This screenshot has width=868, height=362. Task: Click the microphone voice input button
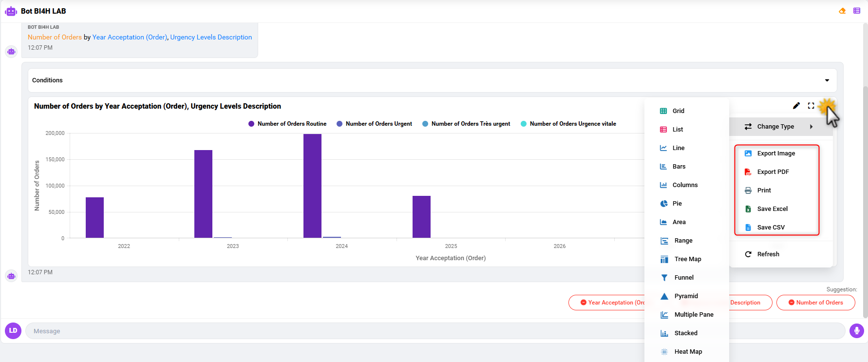pyautogui.click(x=856, y=331)
